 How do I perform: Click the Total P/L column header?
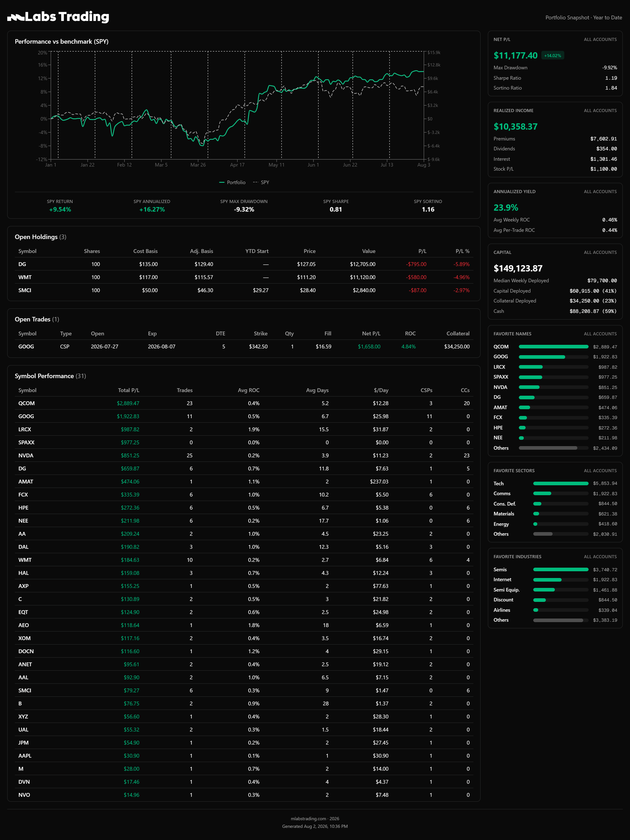[129, 390]
